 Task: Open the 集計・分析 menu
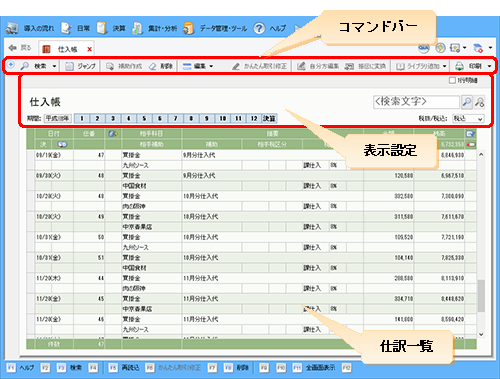click(x=162, y=28)
